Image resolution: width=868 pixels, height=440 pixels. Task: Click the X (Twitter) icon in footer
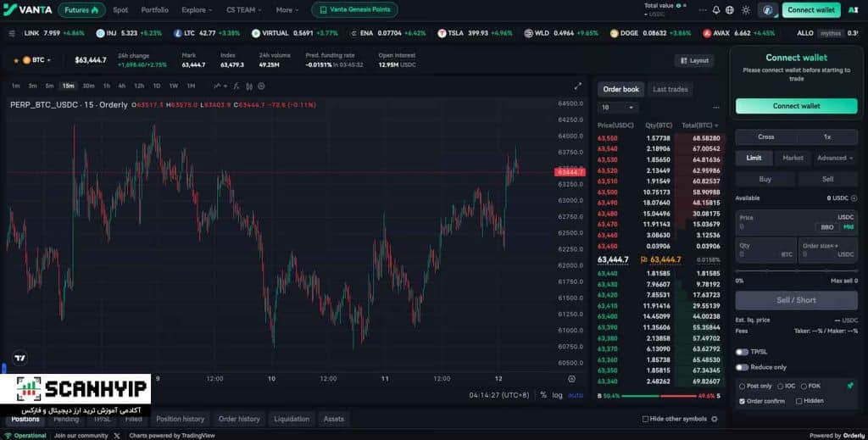[117, 436]
